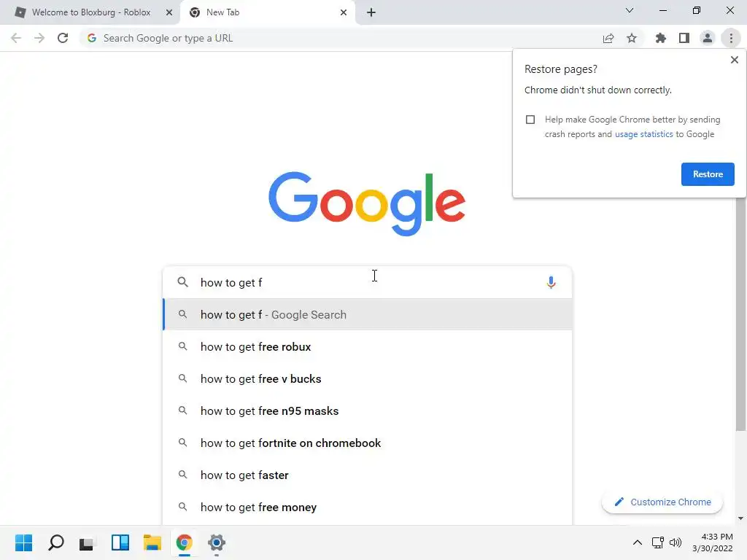Image resolution: width=747 pixels, height=560 pixels.
Task: Pick 'how to get fortnite on chromebook'
Action: (x=368, y=443)
